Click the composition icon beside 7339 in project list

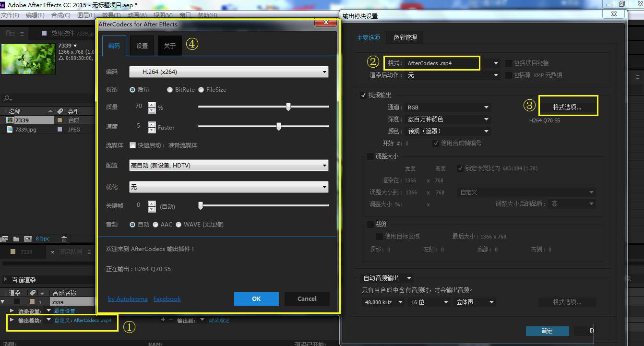(x=10, y=120)
